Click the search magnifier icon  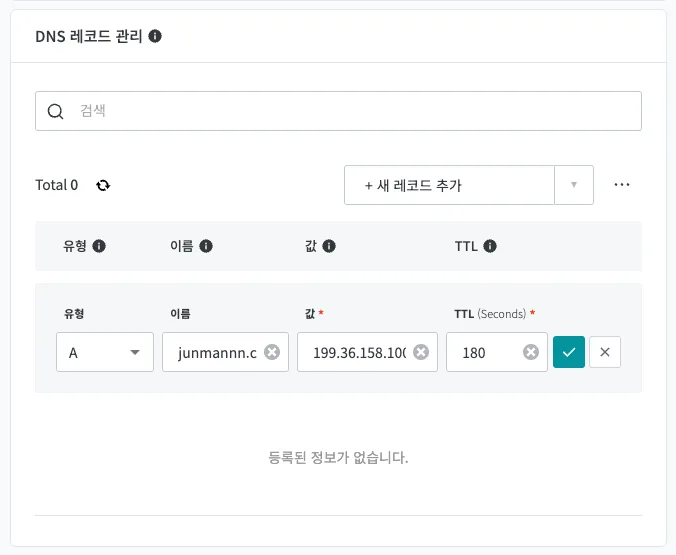pos(56,111)
